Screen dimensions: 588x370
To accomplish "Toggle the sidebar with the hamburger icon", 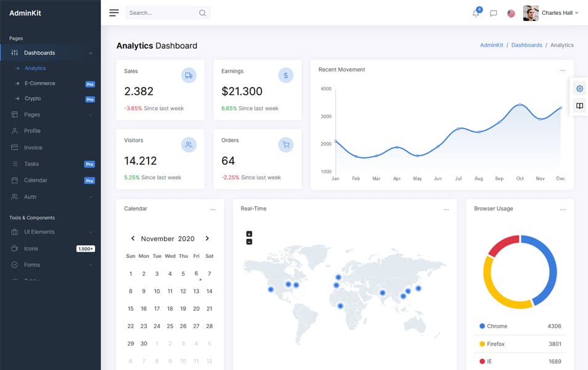I will point(113,12).
